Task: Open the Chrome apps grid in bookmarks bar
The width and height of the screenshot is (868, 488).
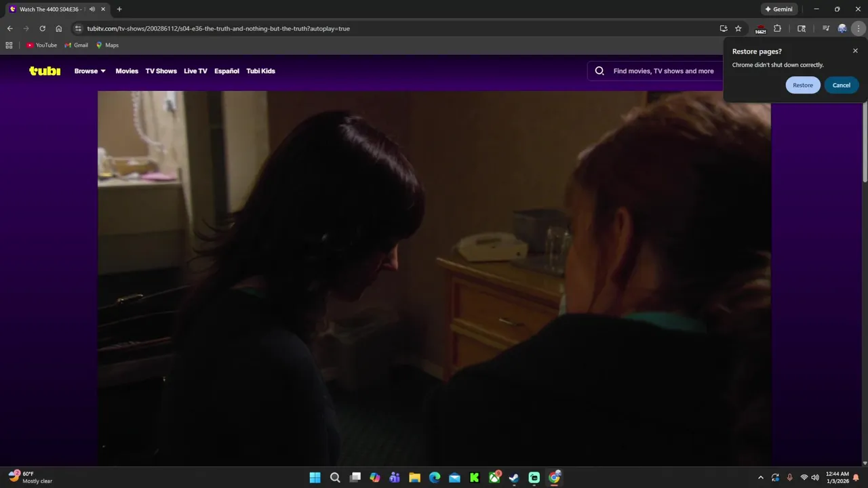Action: pos(9,45)
